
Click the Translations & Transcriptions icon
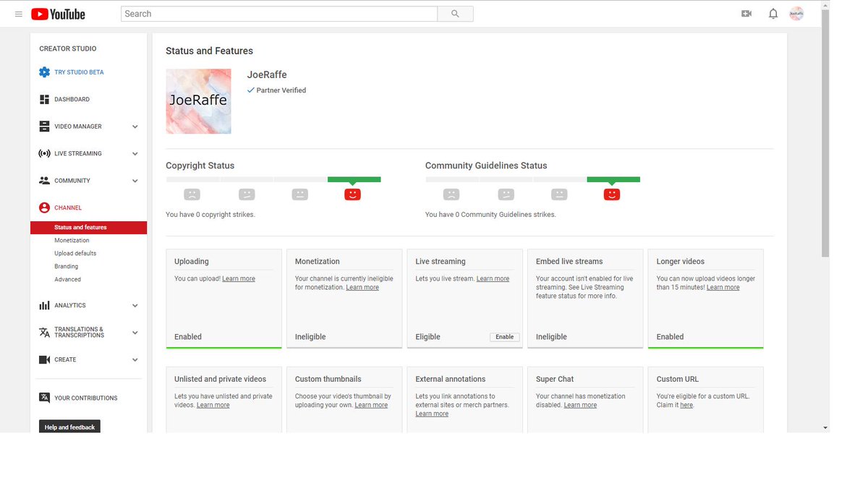44,333
